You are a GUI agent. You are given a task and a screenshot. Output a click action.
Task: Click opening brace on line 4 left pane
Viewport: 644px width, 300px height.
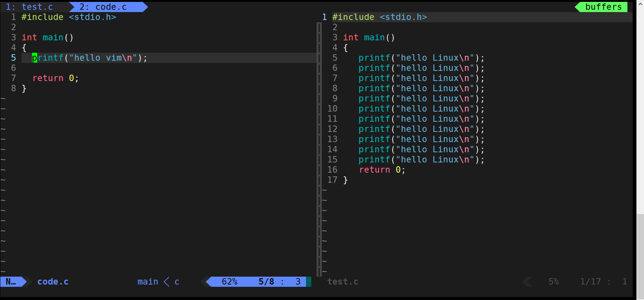[24, 47]
